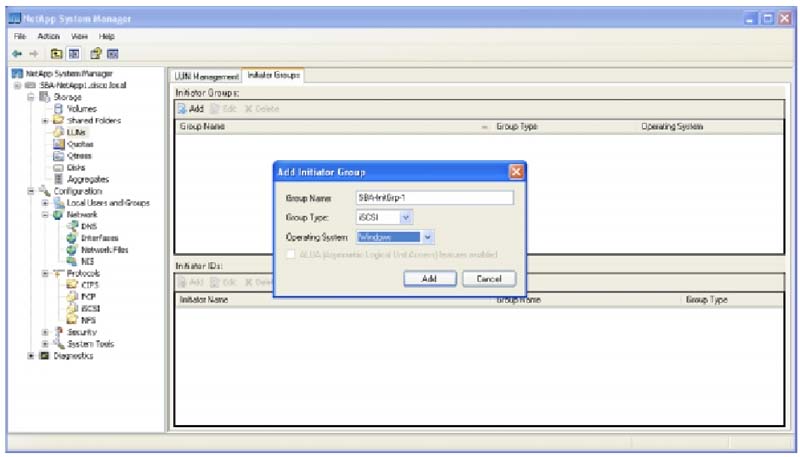Click Add in the Add Initiator Group dialog

pos(429,279)
